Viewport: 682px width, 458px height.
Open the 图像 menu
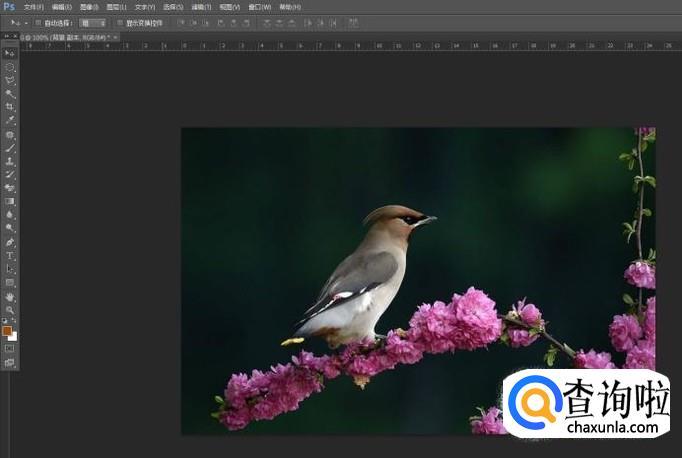click(x=89, y=6)
